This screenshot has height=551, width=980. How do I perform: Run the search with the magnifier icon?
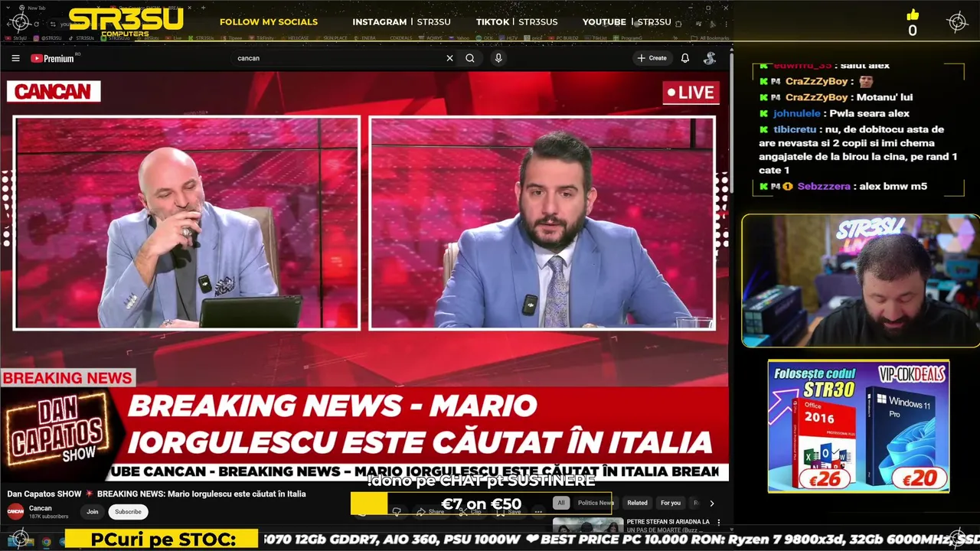[470, 58]
